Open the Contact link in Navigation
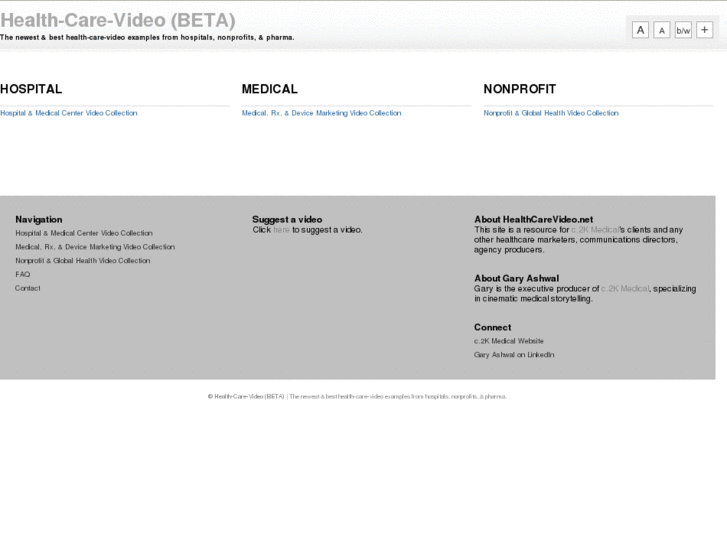 point(28,289)
